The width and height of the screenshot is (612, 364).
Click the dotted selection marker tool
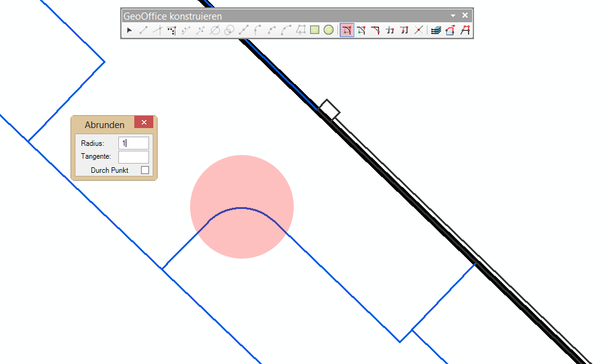(x=172, y=30)
